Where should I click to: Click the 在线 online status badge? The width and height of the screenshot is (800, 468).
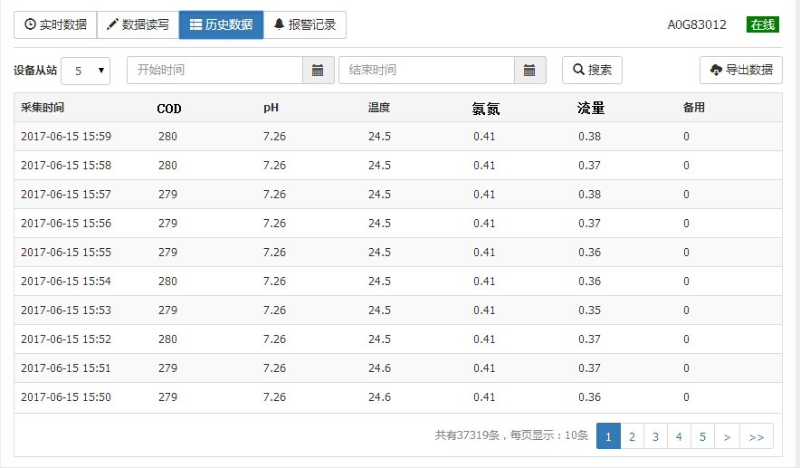click(762, 25)
